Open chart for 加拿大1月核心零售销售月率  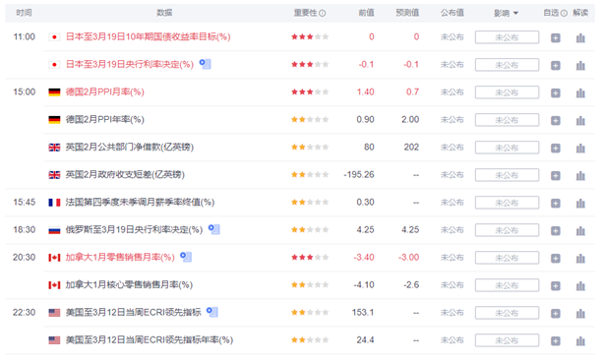(580, 285)
